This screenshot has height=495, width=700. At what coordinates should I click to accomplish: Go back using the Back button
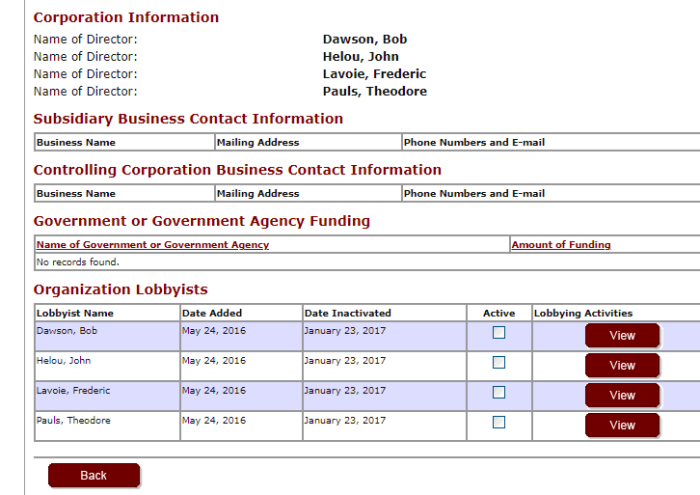click(94, 475)
